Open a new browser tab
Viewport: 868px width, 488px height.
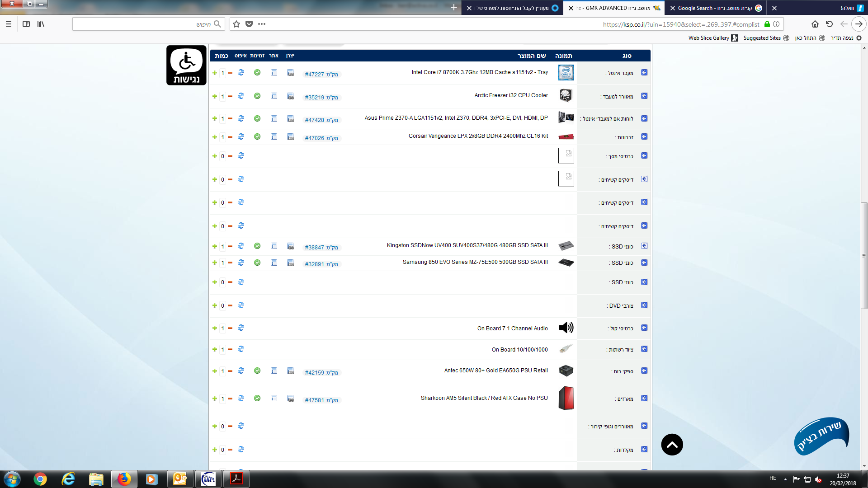pos(454,7)
